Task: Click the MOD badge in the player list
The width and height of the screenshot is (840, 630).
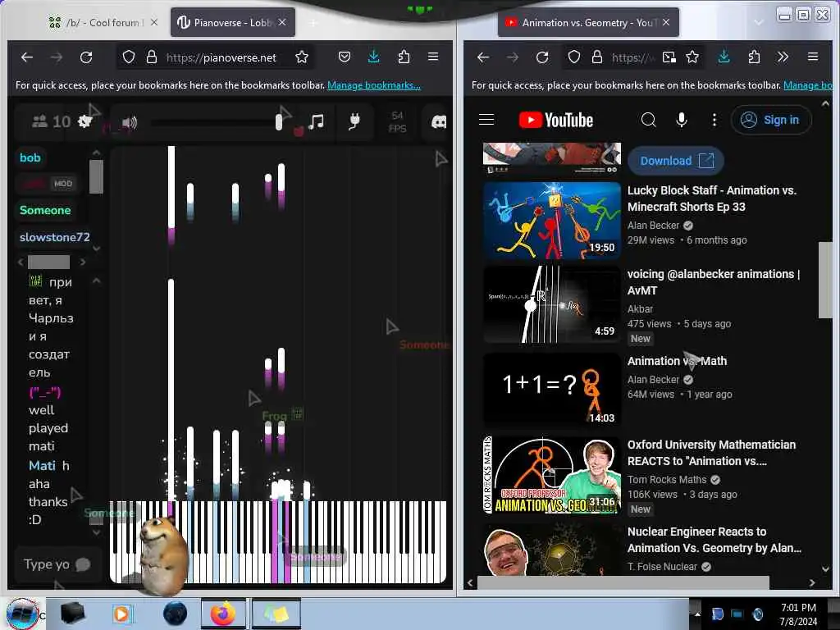Action: point(62,184)
